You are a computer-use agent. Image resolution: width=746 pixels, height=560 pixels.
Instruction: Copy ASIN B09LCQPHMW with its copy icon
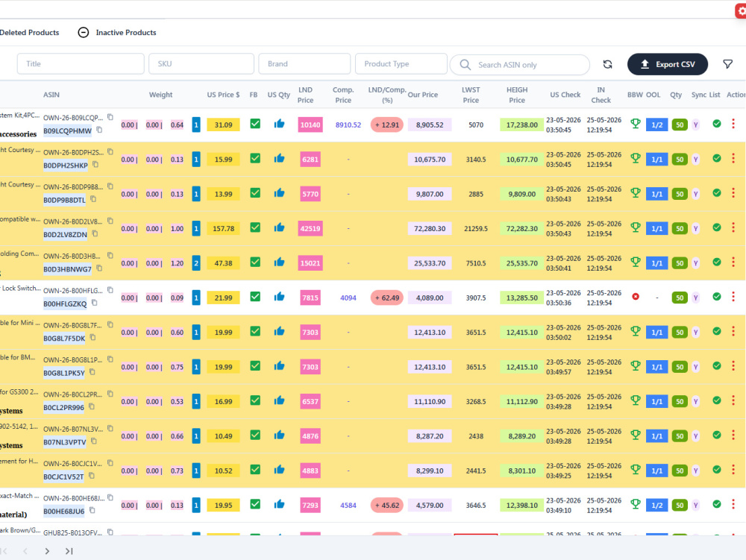click(99, 130)
